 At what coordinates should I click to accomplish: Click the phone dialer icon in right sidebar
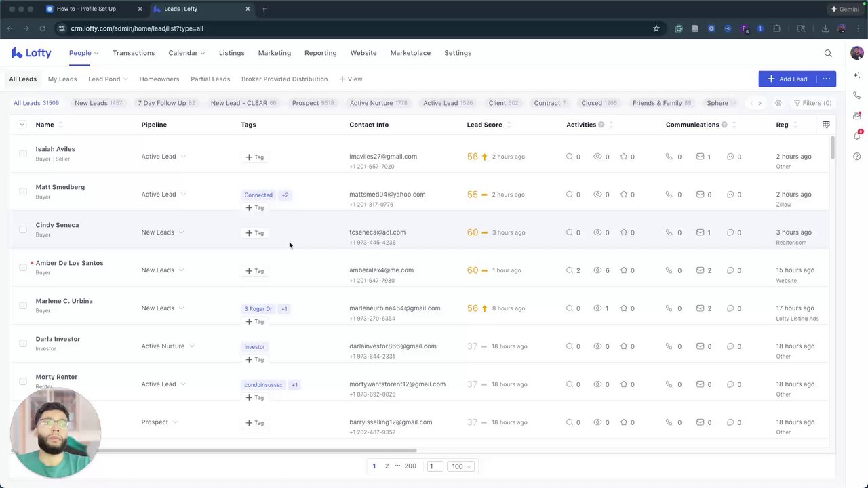[857, 96]
